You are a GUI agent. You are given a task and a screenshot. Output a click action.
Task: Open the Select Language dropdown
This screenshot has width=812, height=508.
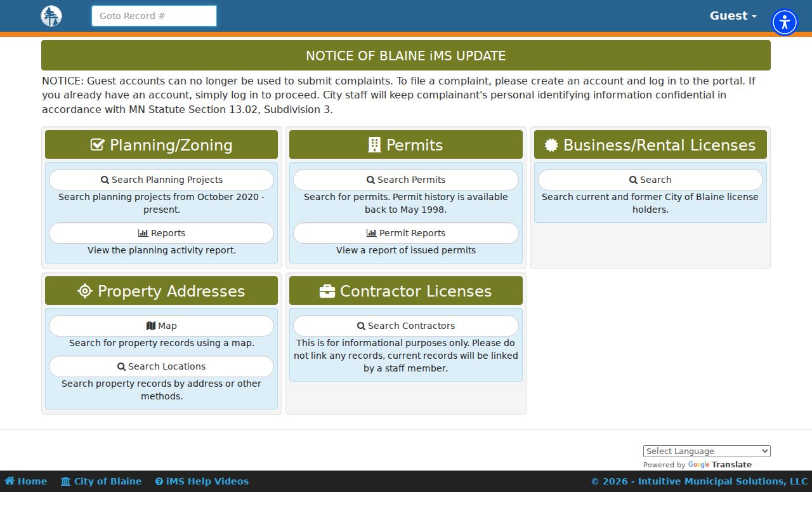click(707, 451)
